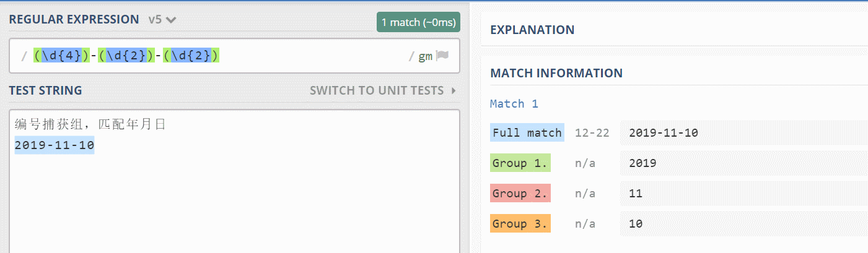This screenshot has width=868, height=253.
Task: Click the first capture group (\d{4}) in regex
Action: point(61,56)
